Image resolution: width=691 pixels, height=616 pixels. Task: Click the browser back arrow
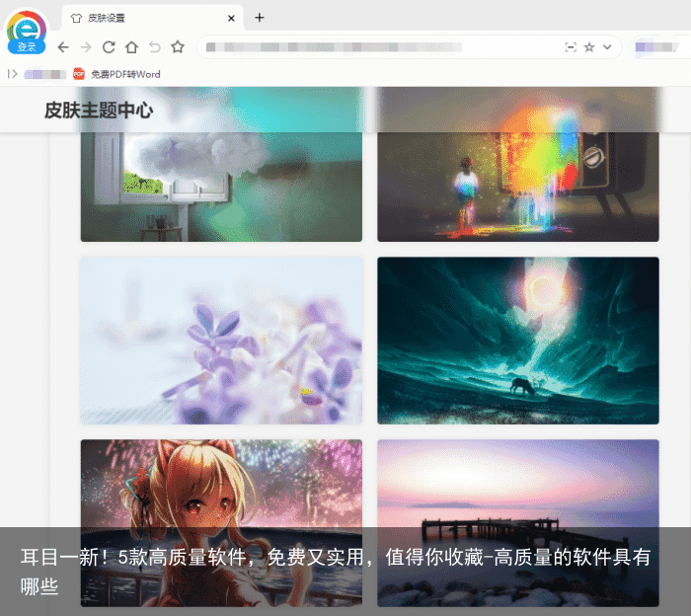click(63, 46)
